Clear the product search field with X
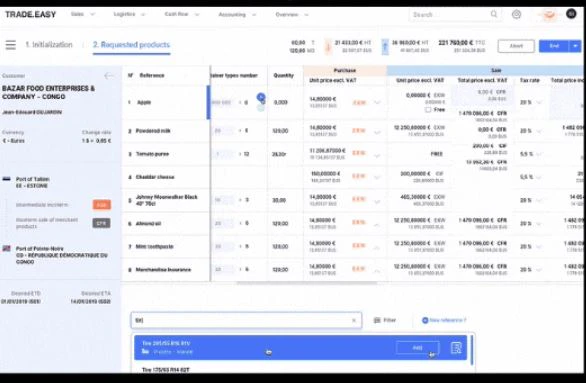Screen dimensions: 586x383 354,320
